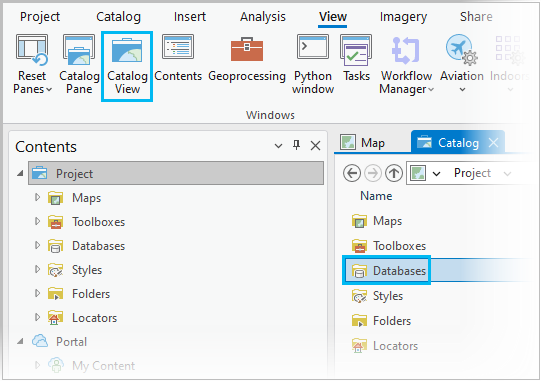Sort by the Name column header
Image resolution: width=542 pixels, height=382 pixels.
(376, 196)
